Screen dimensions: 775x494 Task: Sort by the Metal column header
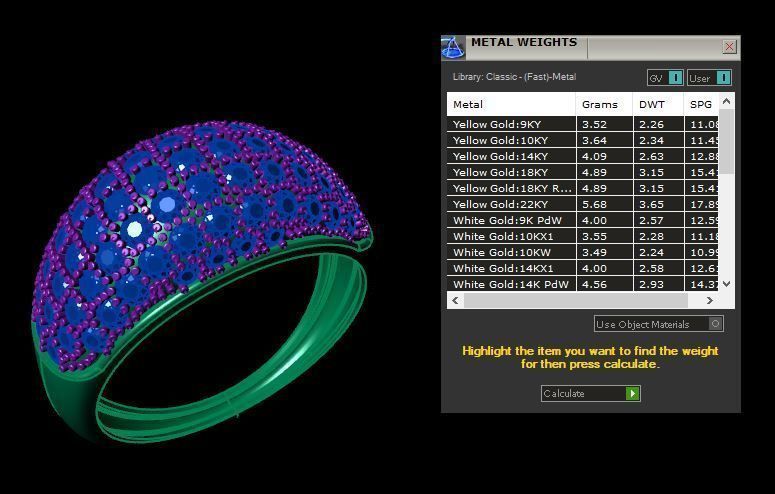(511, 104)
